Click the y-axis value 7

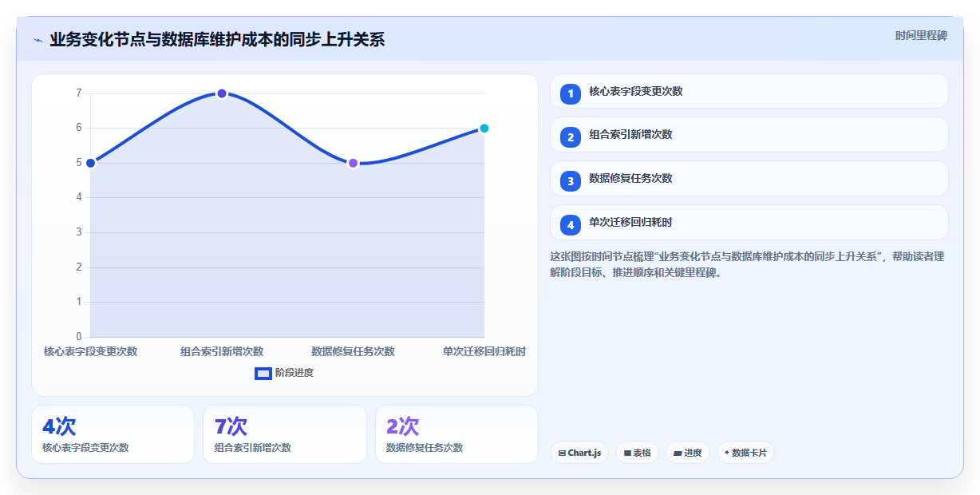[x=79, y=93]
